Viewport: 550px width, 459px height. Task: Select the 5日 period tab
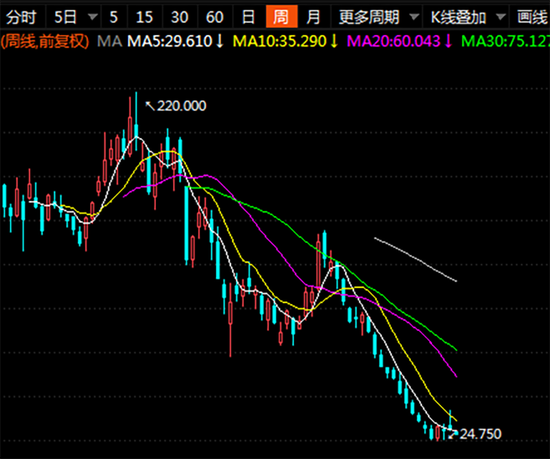[x=66, y=17]
